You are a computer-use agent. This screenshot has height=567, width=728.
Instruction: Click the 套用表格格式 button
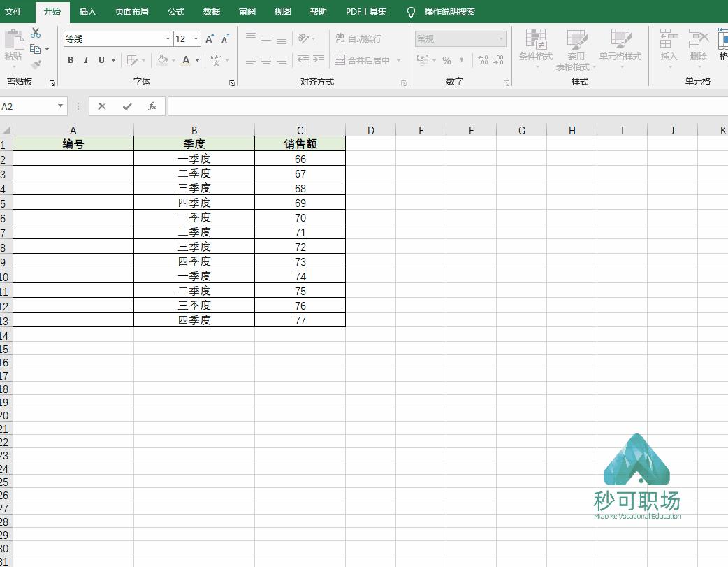tap(576, 50)
